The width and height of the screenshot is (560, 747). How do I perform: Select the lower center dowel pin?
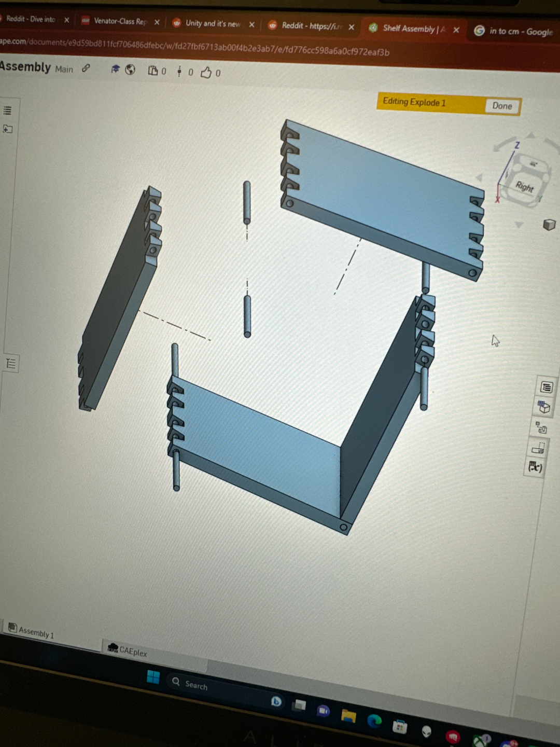(x=247, y=316)
